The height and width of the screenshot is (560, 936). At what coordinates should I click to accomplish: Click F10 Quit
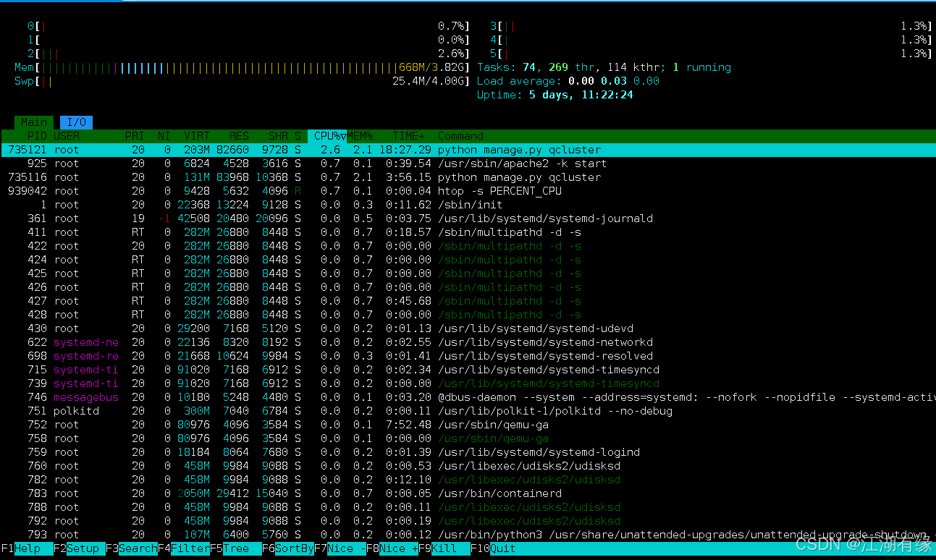coord(493,548)
